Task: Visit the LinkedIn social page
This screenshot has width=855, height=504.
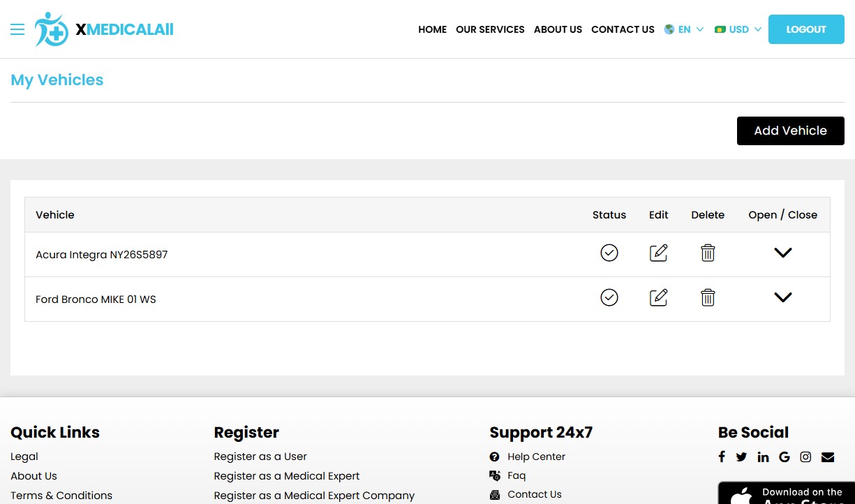Action: tap(763, 457)
